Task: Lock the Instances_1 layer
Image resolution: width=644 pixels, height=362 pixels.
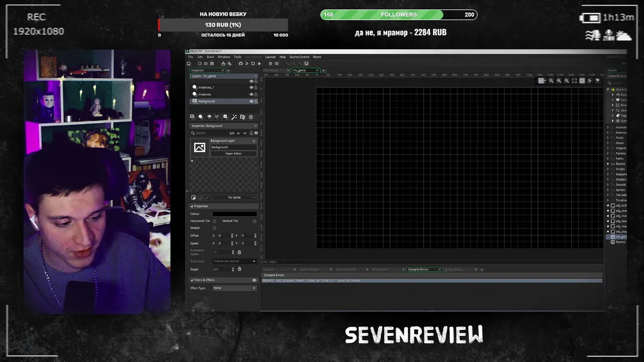Action: coord(256,87)
